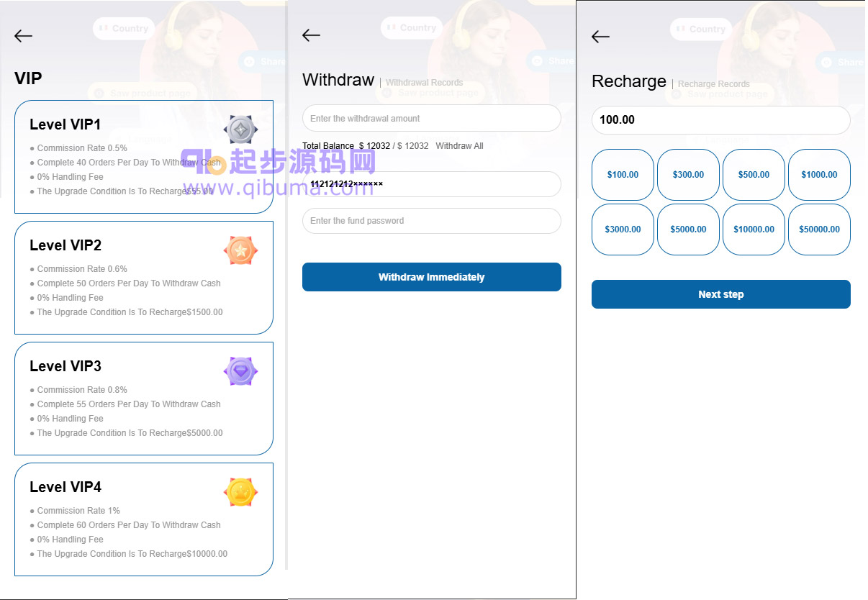Focus the withdrawal amount field
868x600 pixels.
point(432,118)
